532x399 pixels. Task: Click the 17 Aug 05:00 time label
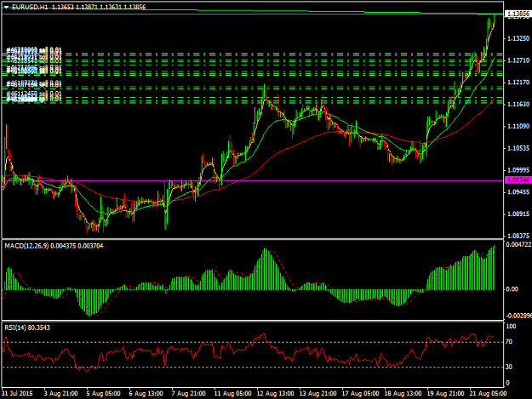pyautogui.click(x=360, y=394)
